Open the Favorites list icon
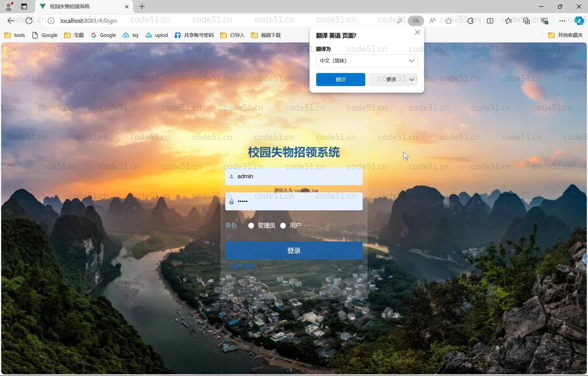 click(x=508, y=21)
